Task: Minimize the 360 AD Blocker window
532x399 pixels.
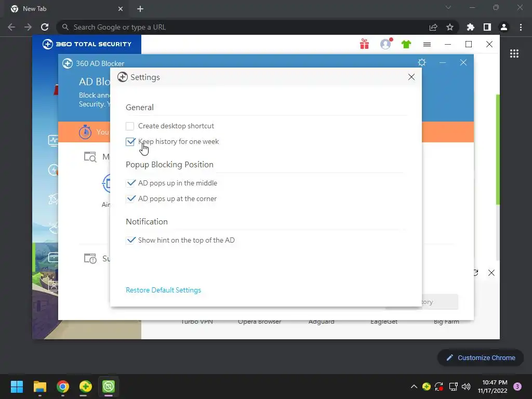Action: pyautogui.click(x=443, y=62)
